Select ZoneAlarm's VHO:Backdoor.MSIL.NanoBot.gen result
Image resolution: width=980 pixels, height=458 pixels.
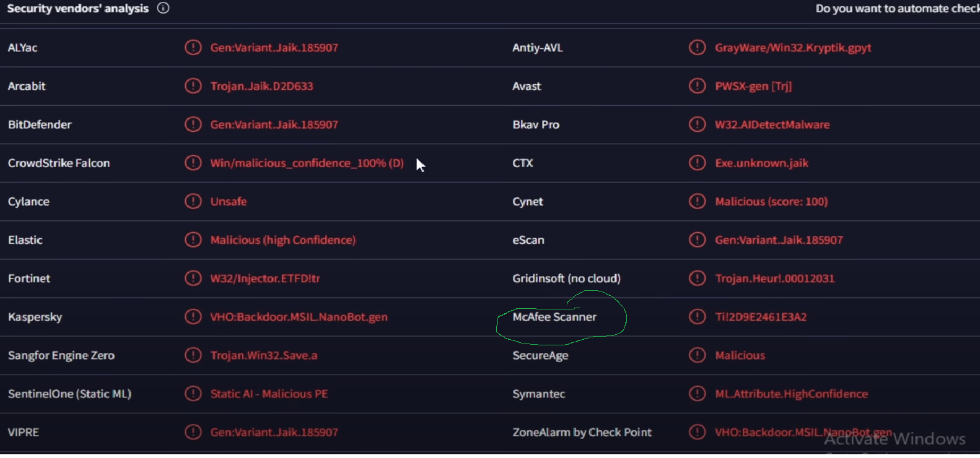803,432
